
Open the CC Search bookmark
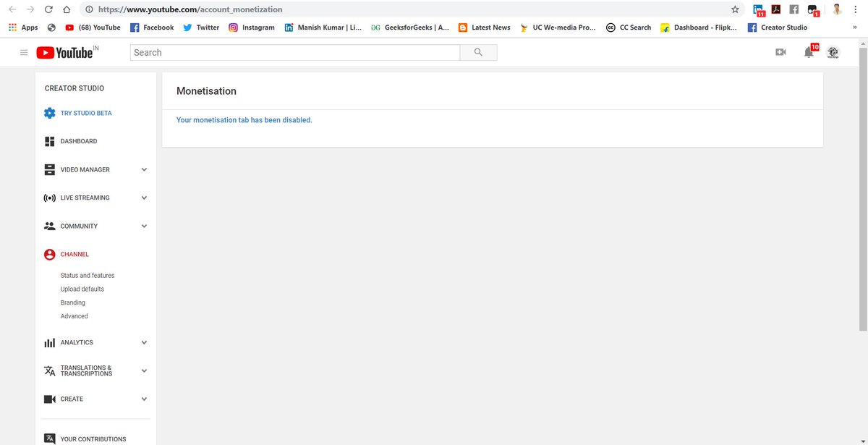tap(629, 27)
